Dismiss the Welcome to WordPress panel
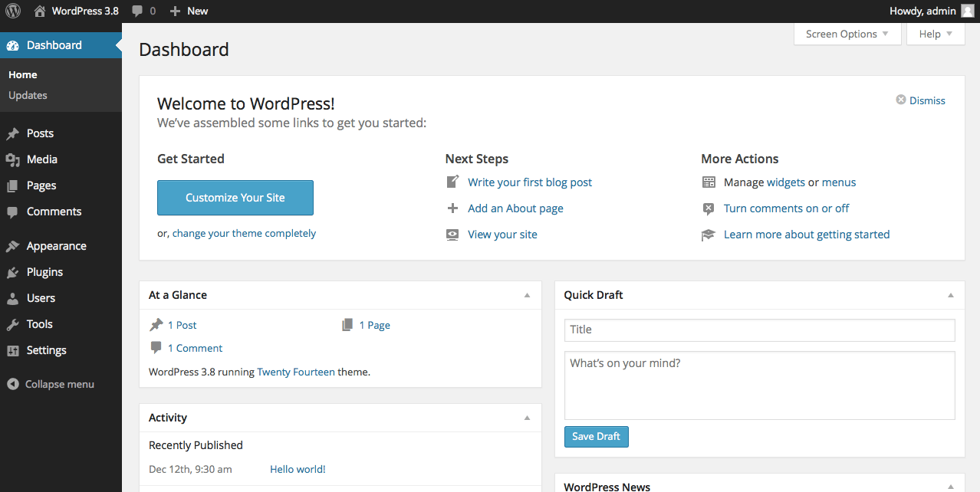The image size is (980, 492). click(920, 100)
